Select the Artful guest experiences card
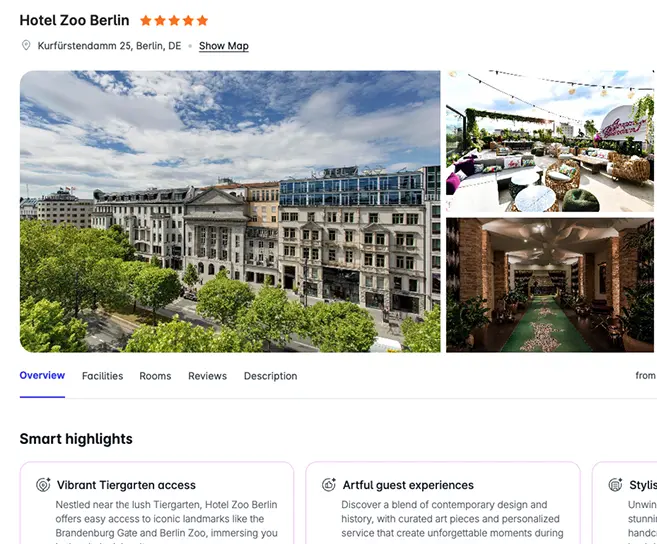 [443, 503]
